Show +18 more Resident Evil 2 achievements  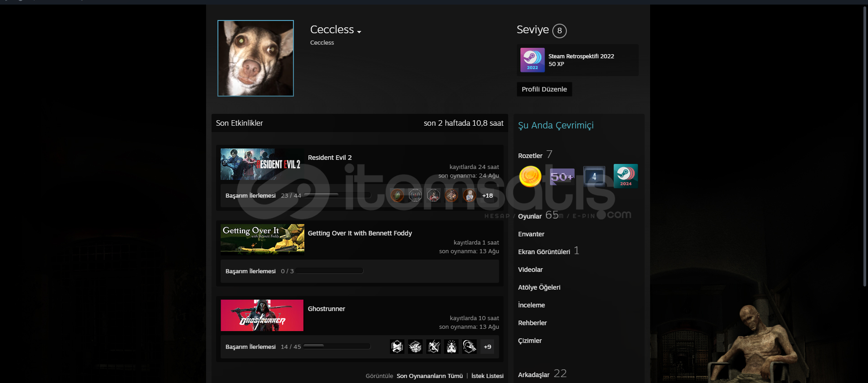(x=488, y=195)
